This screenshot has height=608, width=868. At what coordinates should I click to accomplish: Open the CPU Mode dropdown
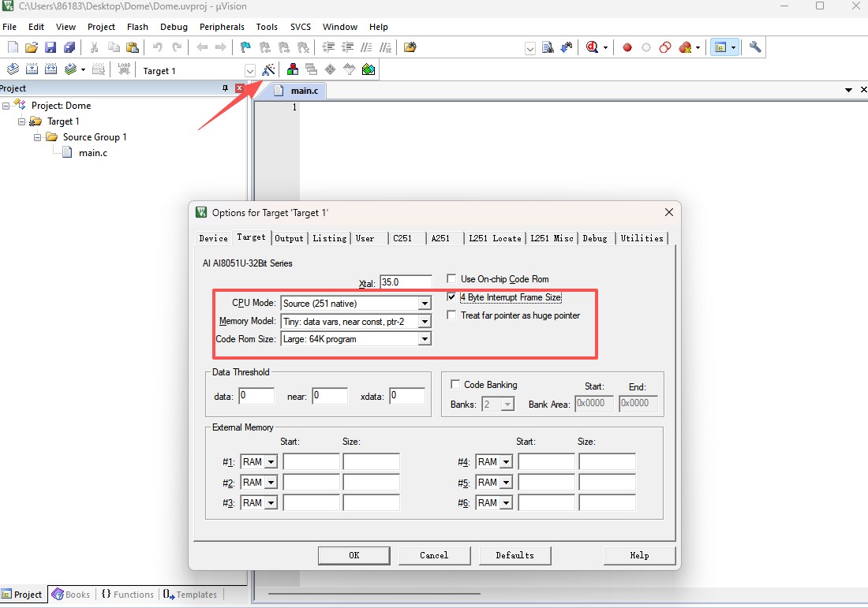click(425, 304)
